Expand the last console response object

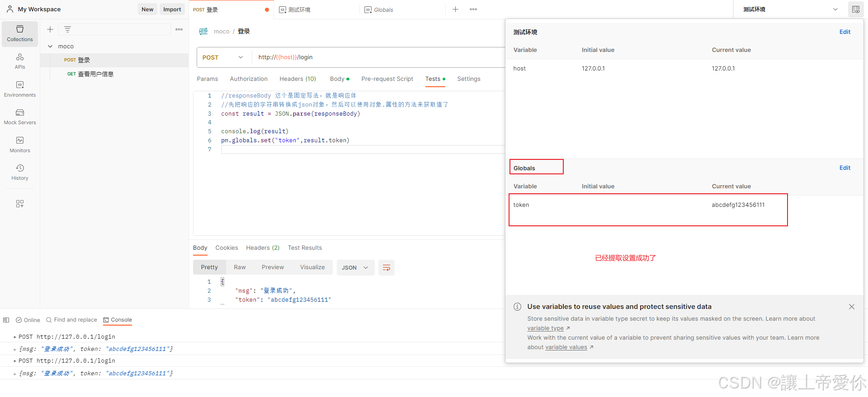tap(15, 374)
